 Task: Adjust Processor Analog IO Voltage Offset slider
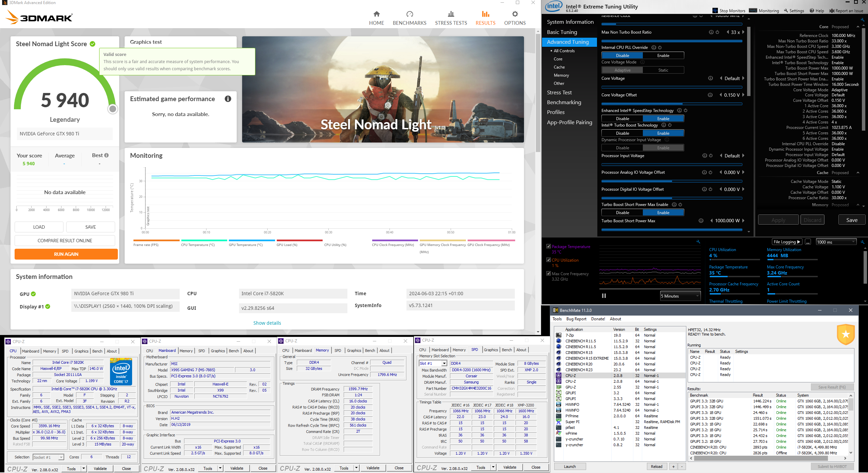coord(671,181)
